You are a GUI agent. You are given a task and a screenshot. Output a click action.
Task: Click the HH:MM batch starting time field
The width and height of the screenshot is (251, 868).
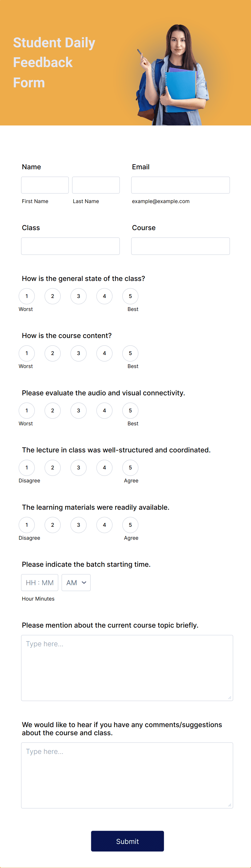pyautogui.click(x=40, y=582)
